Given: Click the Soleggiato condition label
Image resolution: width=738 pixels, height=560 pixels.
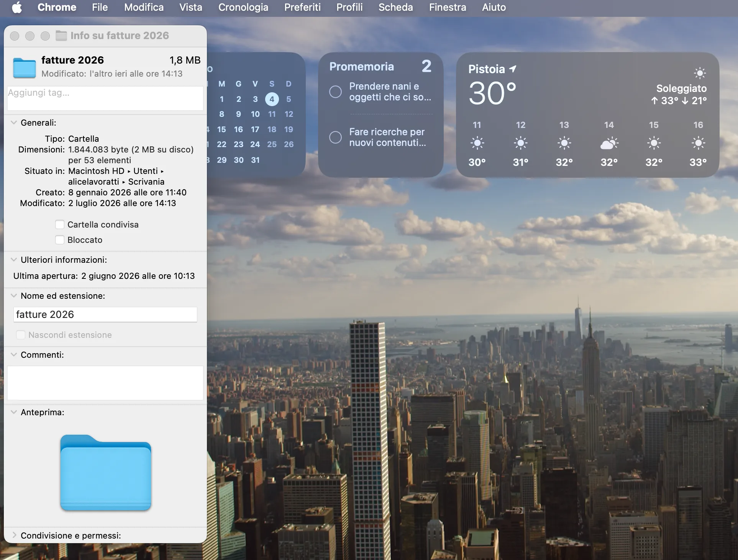Looking at the screenshot, I should (x=681, y=88).
